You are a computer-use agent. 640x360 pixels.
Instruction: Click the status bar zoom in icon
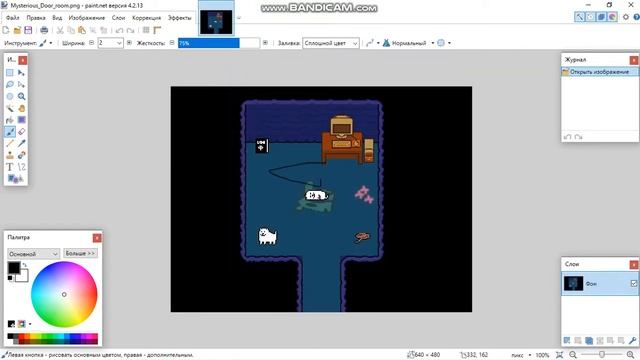(631, 355)
